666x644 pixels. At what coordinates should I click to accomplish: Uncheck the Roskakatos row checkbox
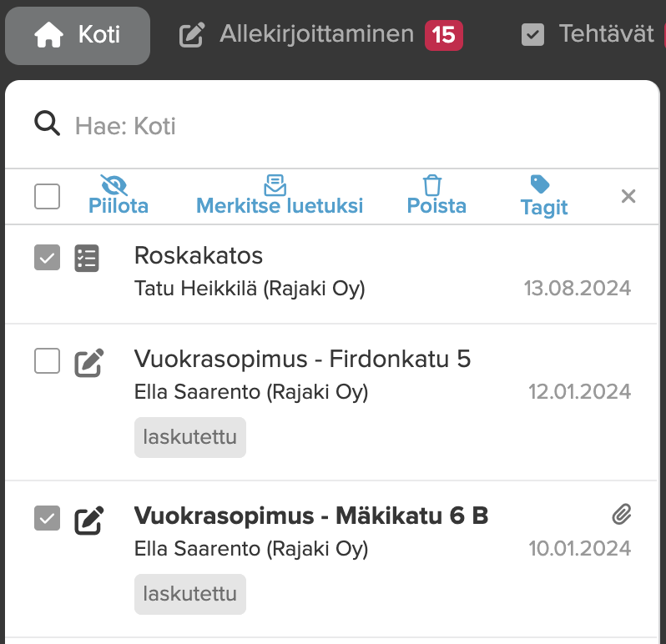point(48,259)
